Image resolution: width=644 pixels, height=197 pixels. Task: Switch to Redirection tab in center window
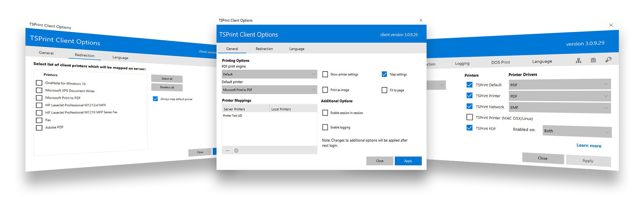[x=264, y=49]
